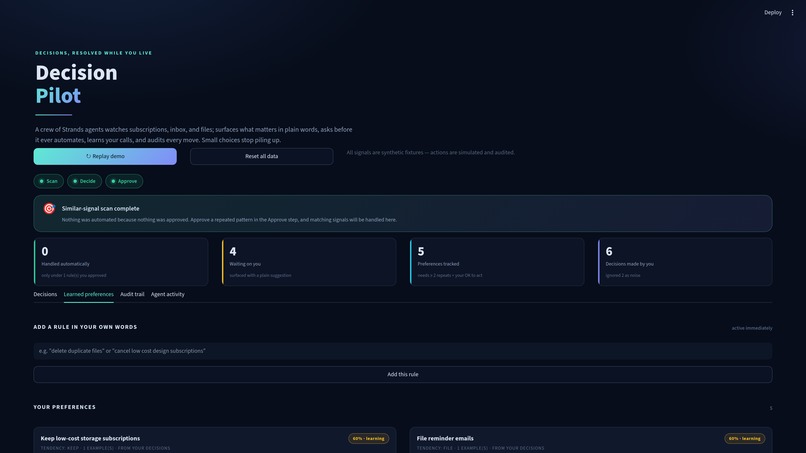Select the Decide step pill
806x453 pixels.
coord(84,181)
